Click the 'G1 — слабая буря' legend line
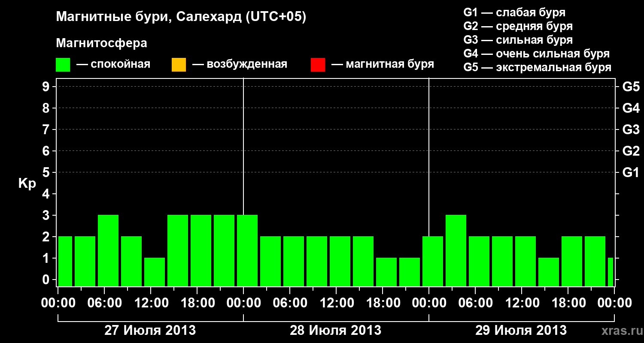The width and height of the screenshot is (644, 343). point(514,12)
